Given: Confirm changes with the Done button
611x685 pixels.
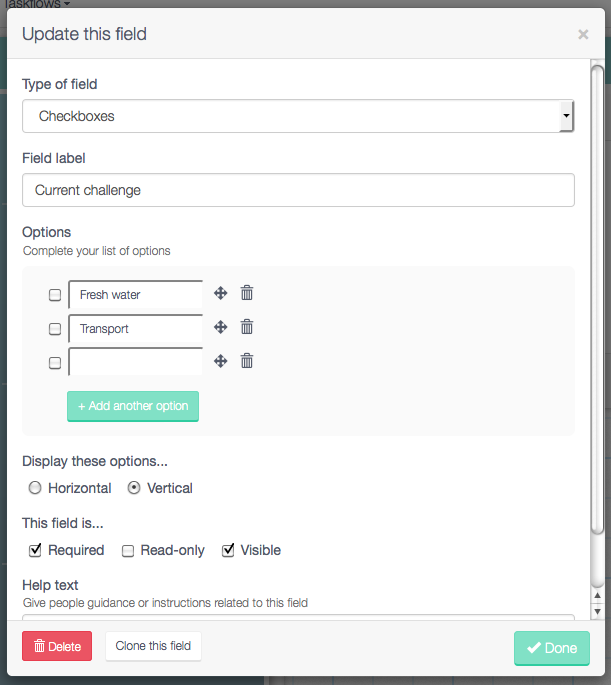Looking at the screenshot, I should coord(552,648).
